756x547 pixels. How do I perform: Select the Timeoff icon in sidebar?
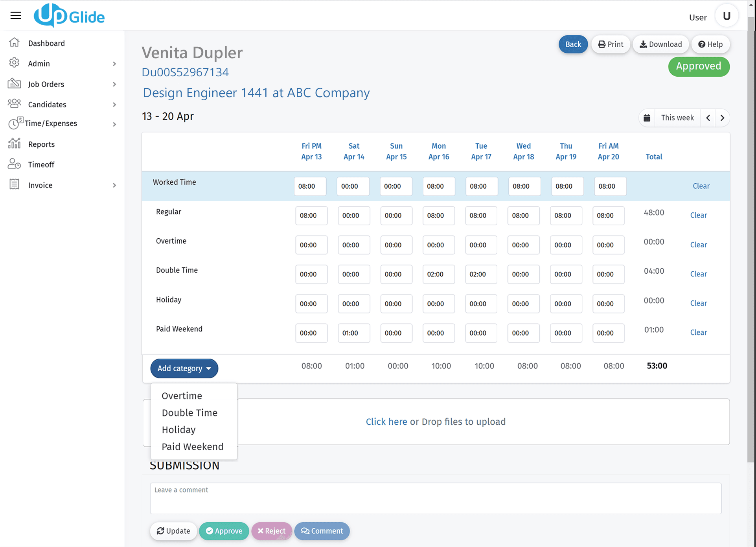(x=15, y=164)
